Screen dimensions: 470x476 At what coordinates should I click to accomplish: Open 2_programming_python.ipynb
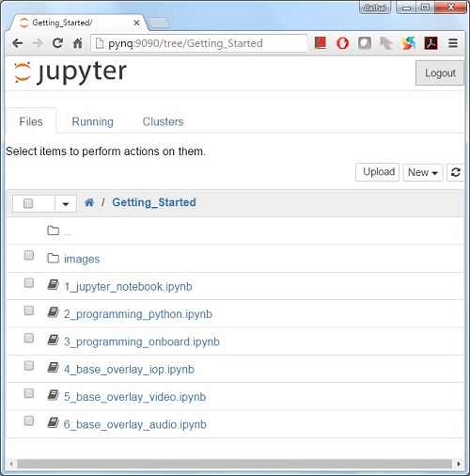[x=138, y=314]
